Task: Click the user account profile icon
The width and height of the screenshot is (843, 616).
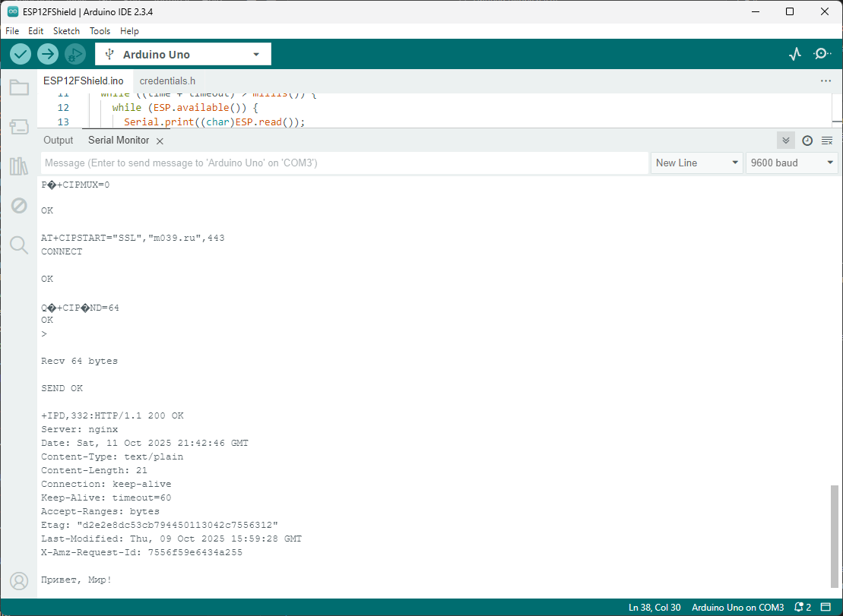Action: pyautogui.click(x=19, y=581)
